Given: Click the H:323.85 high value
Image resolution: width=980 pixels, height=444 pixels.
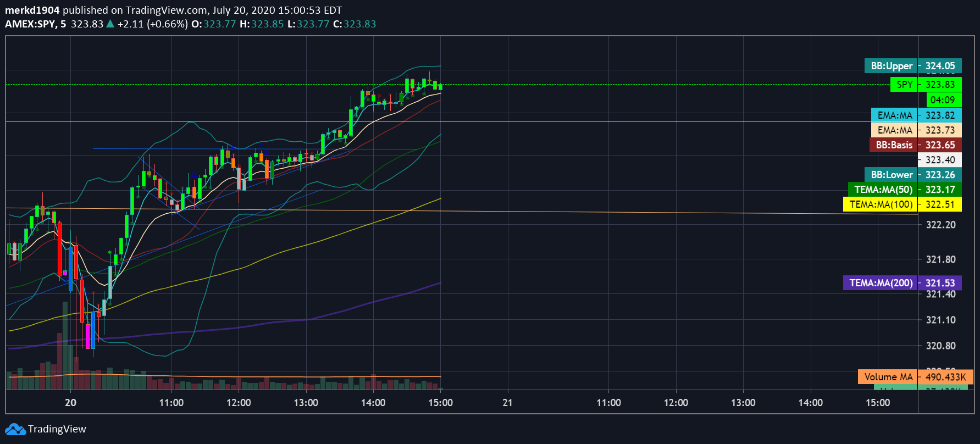Looking at the screenshot, I should [262, 24].
